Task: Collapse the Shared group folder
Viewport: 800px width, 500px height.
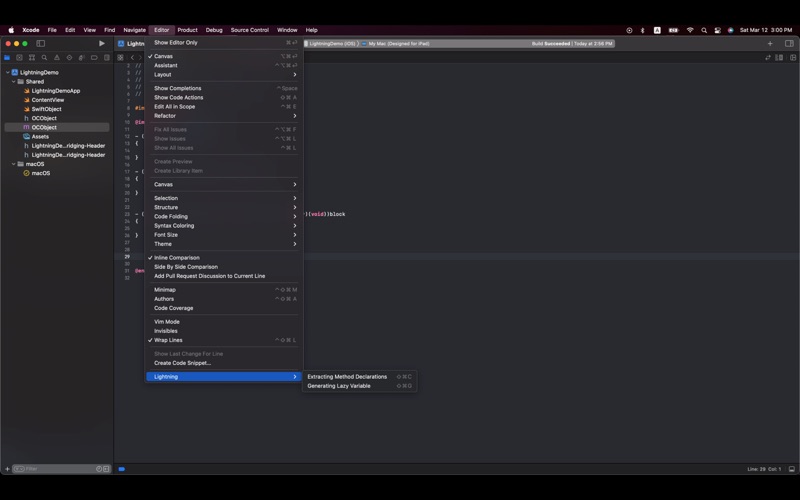Action: [x=14, y=82]
